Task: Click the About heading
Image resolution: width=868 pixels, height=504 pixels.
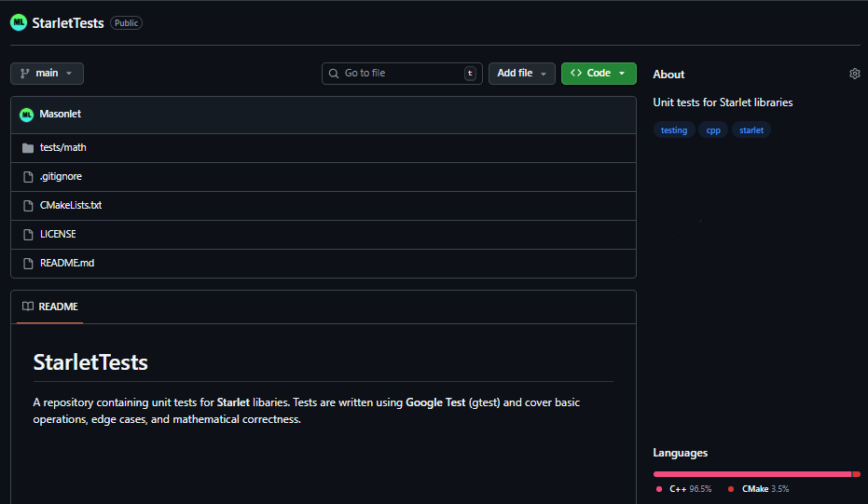Action: tap(668, 75)
